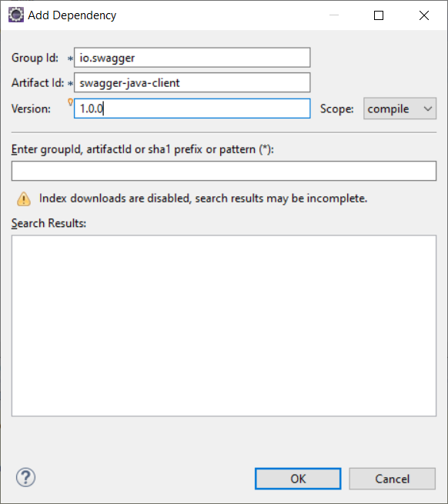Maximize the Add Dependency dialog
Viewport: 448px width, 504px height.
[379, 15]
